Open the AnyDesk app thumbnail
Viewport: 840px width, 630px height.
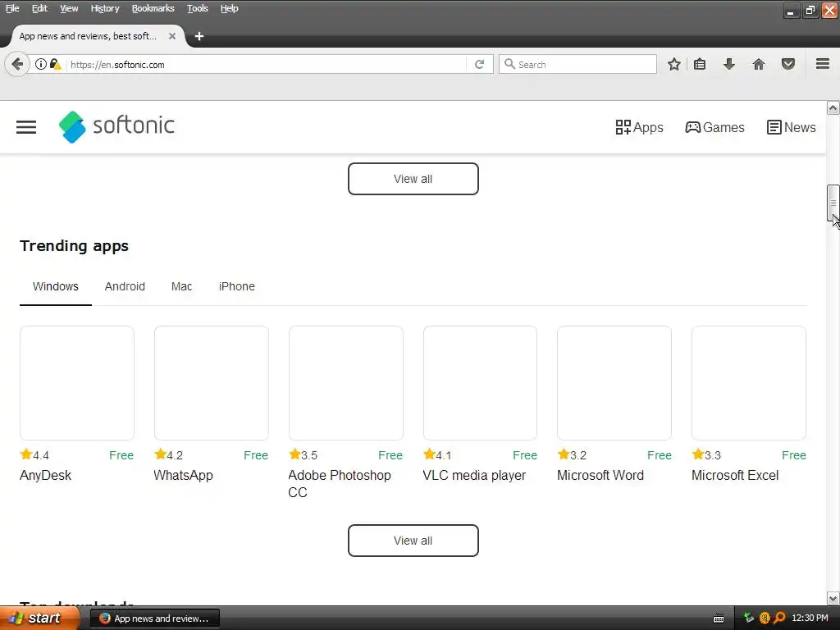(77, 383)
